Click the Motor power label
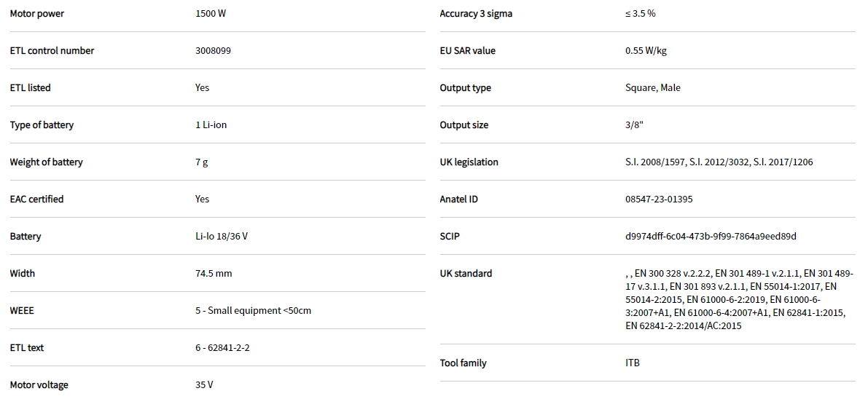 pyautogui.click(x=36, y=14)
